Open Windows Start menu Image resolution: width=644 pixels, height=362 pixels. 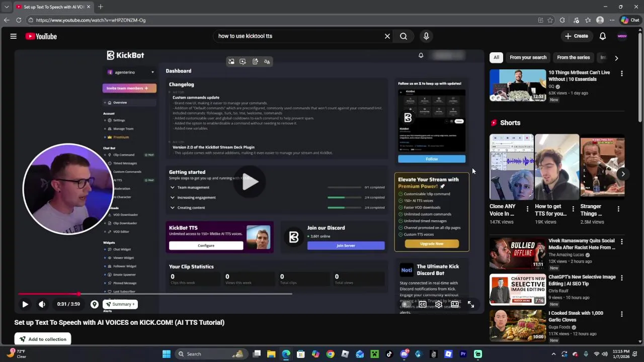(x=167, y=354)
